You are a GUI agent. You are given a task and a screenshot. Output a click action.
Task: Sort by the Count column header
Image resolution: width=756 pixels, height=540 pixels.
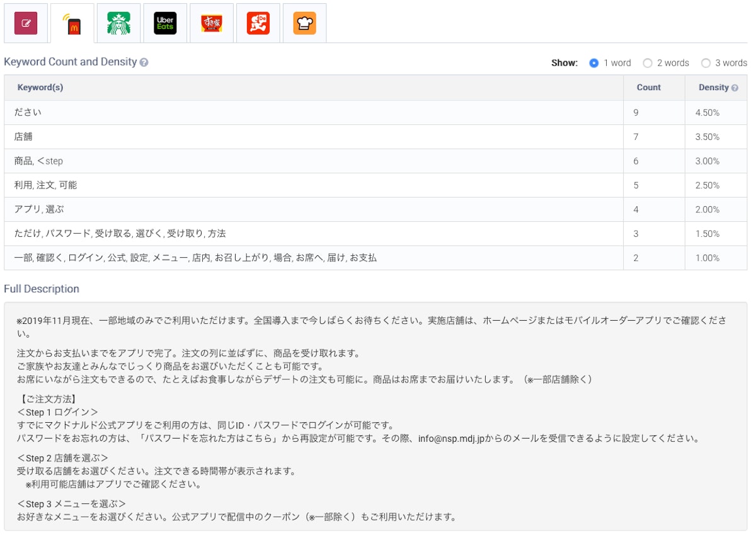[648, 88]
